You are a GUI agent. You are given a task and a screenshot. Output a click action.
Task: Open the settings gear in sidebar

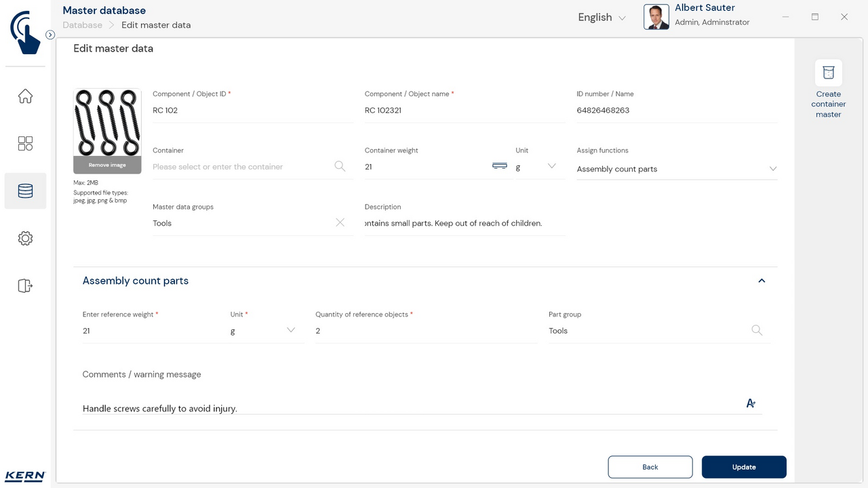coord(25,239)
